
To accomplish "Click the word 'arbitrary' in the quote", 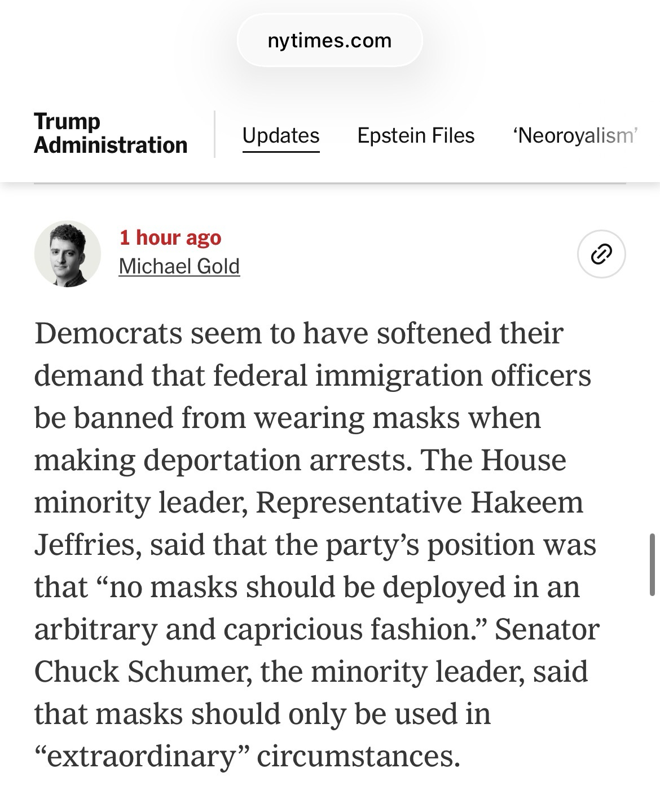I will 95,629.
